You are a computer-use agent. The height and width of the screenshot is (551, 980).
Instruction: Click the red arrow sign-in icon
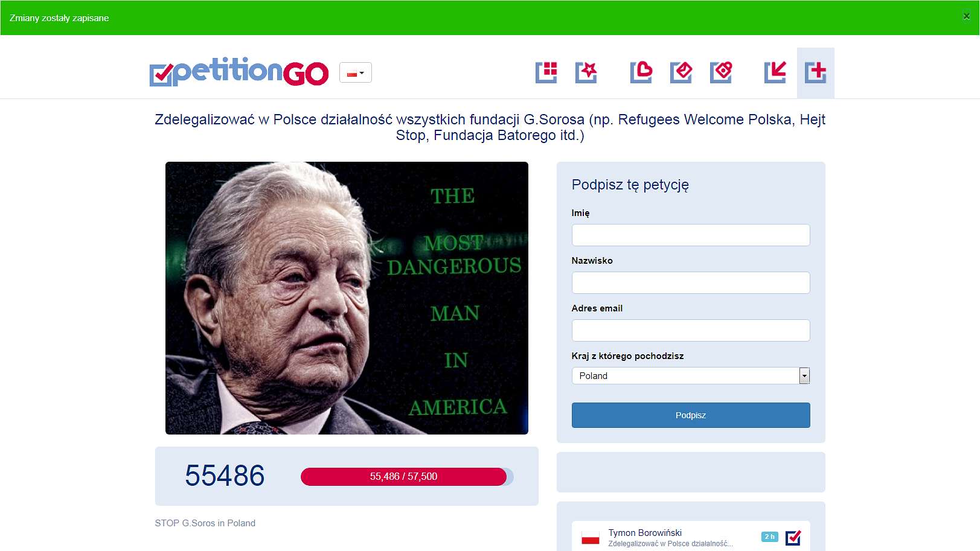coord(775,72)
